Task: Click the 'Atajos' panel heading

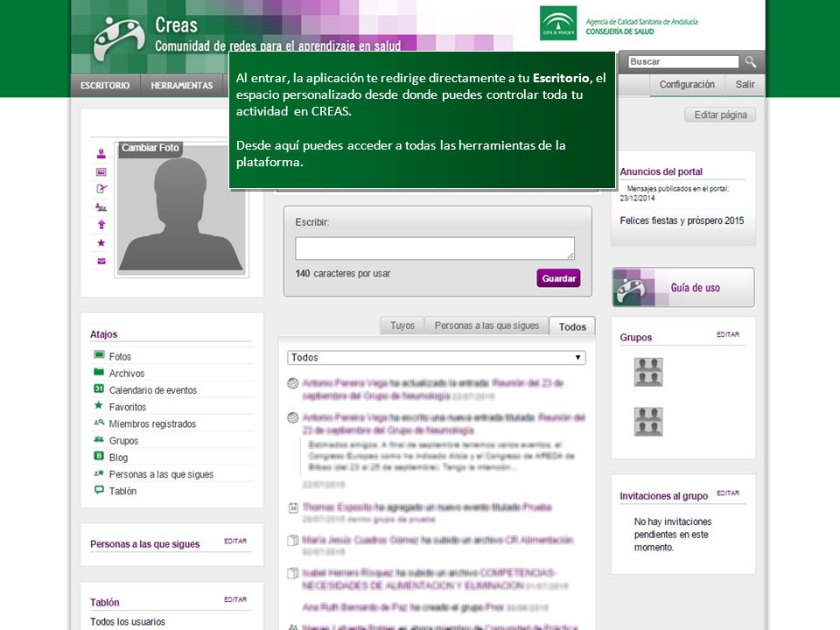Action: coord(103,334)
